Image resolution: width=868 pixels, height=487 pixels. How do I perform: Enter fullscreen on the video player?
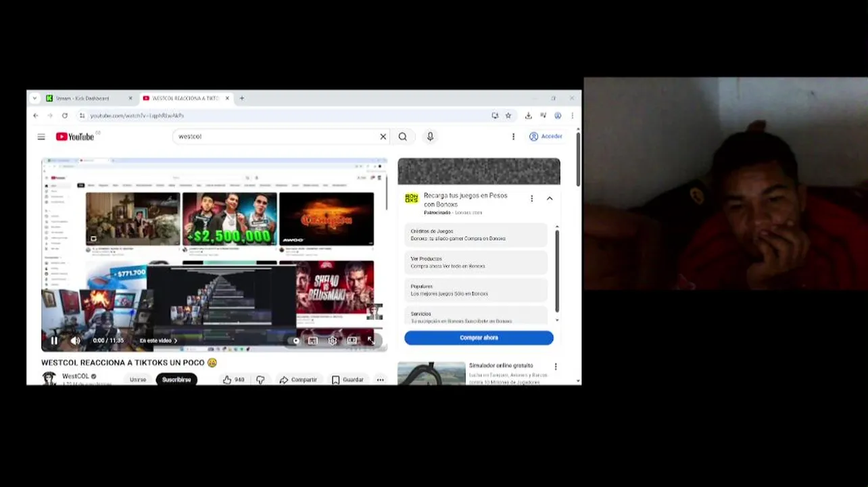tap(371, 340)
